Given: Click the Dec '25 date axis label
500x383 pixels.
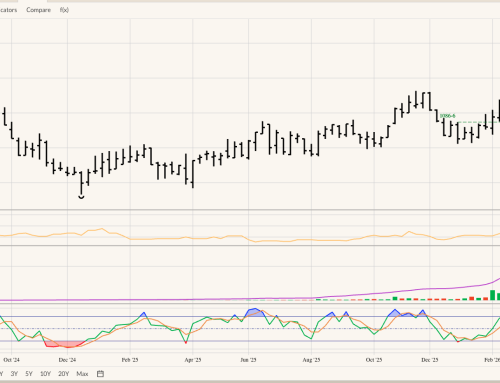Looking at the screenshot, I should point(430,360).
